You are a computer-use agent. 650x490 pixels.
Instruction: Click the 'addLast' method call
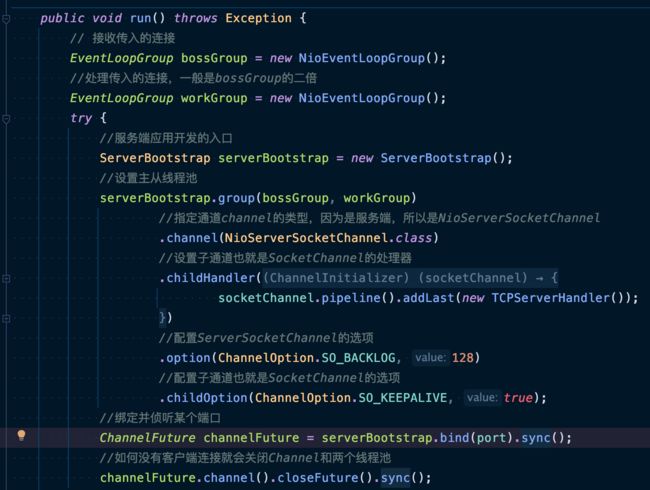(429, 298)
